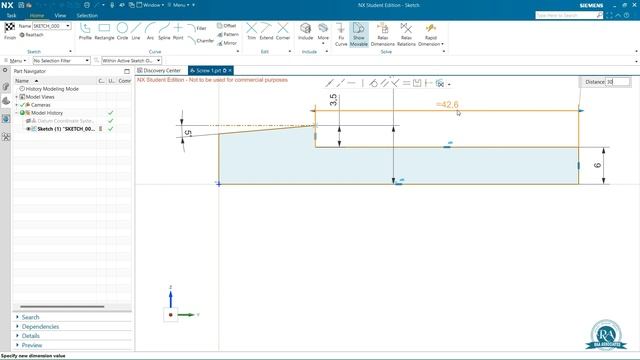Activate the Trim tool

pyautogui.click(x=251, y=31)
